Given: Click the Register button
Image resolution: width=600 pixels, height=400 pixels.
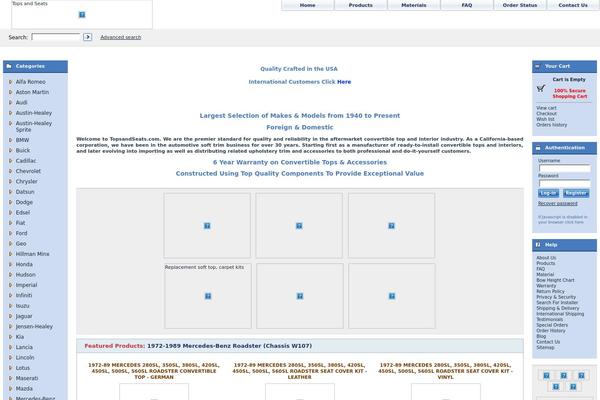Looking at the screenshot, I should click(x=576, y=193).
